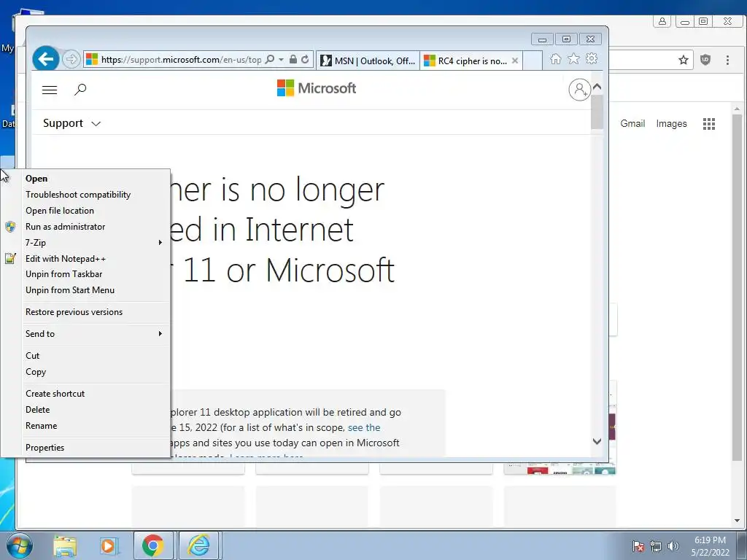Expand the Support dropdown menu
The image size is (747, 560).
(x=71, y=123)
